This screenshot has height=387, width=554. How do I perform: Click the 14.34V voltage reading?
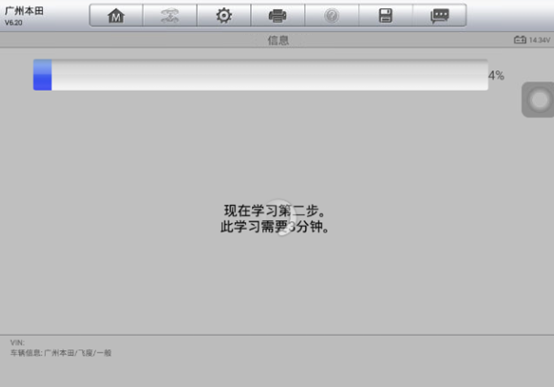(540, 40)
